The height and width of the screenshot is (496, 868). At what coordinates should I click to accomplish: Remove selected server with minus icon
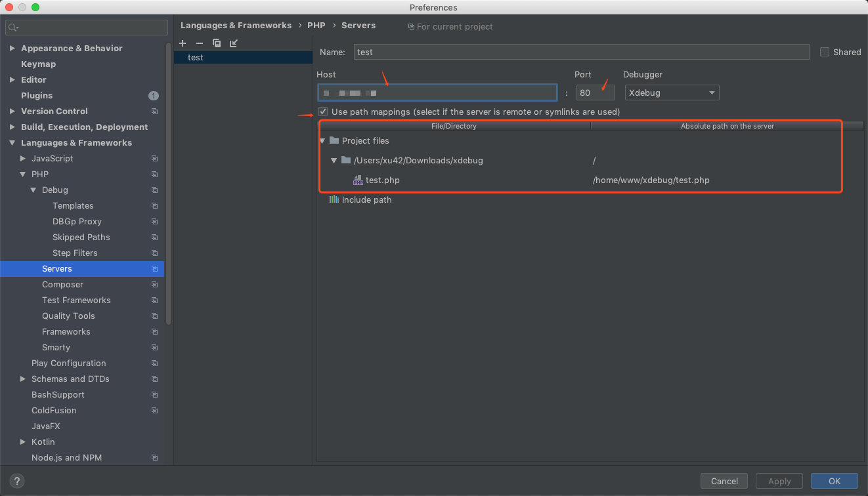(x=200, y=43)
